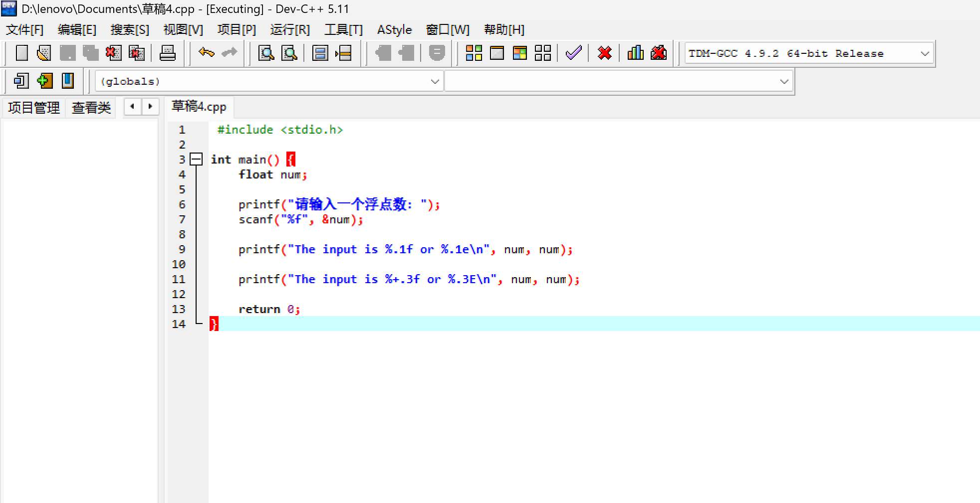Click the Insert icon on second toolbar
This screenshot has width=980, height=503.
[x=21, y=81]
